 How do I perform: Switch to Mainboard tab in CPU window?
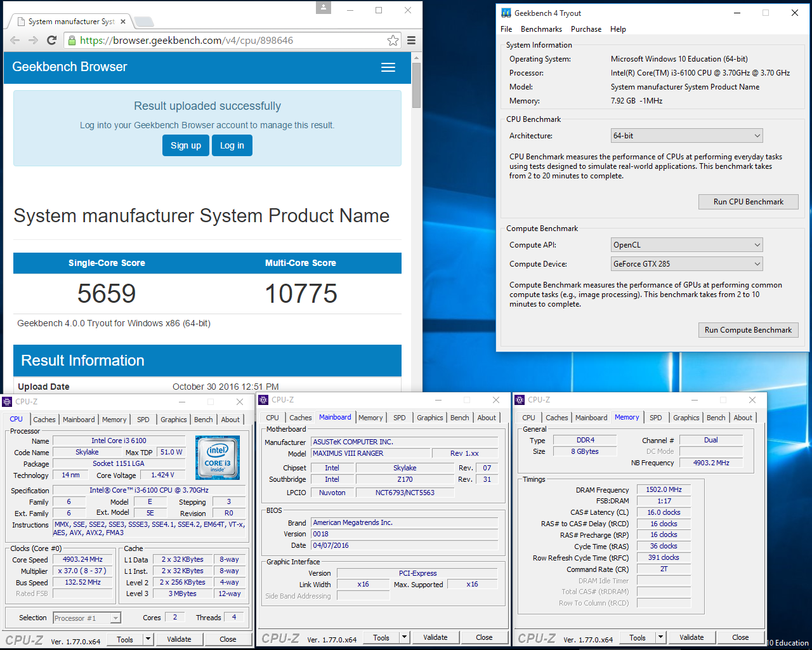pyautogui.click(x=79, y=420)
